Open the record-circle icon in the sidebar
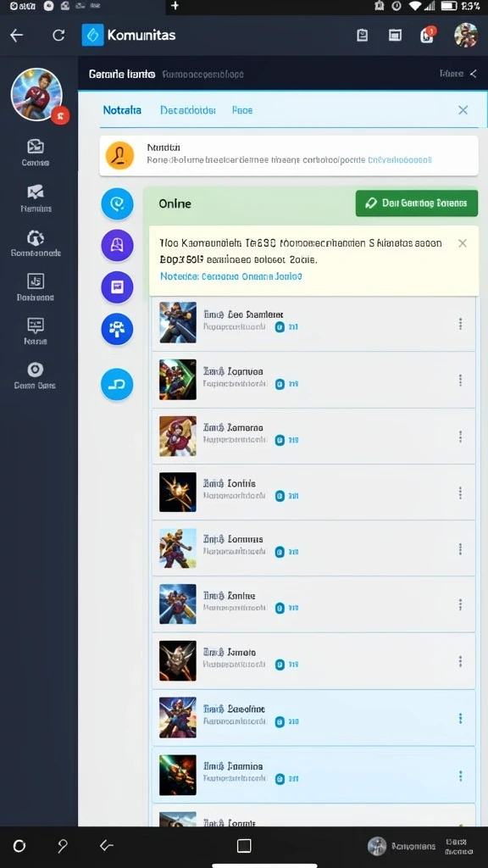This screenshot has height=868, width=488. point(36,370)
